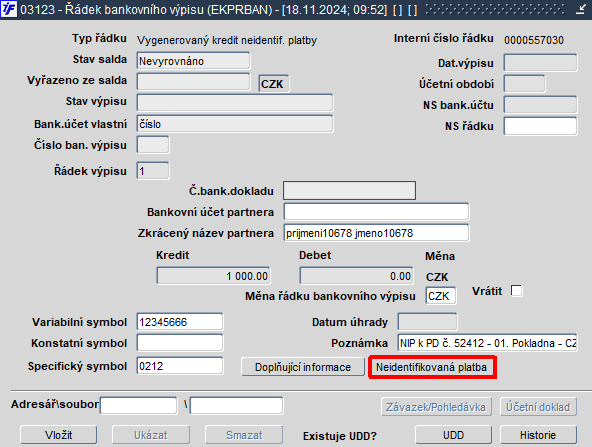This screenshot has height=447, width=592.
Task: Focus the Č.bank.dokladu field
Action: pos(349,191)
